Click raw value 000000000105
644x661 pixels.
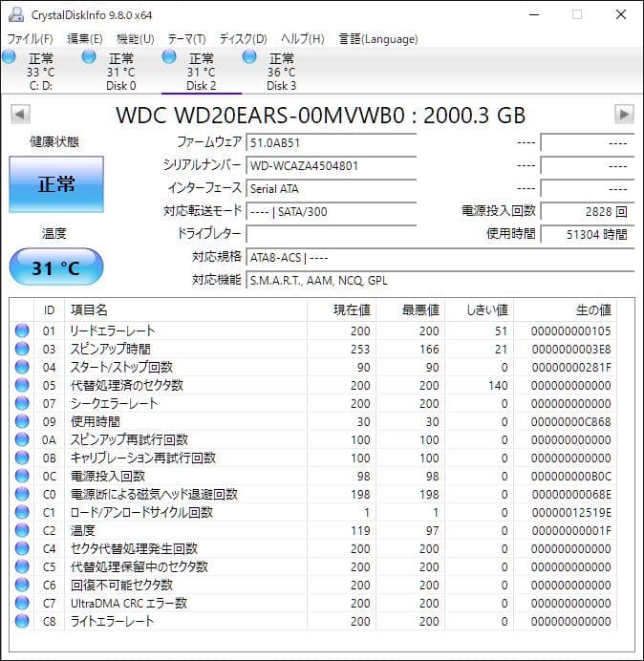click(x=571, y=330)
